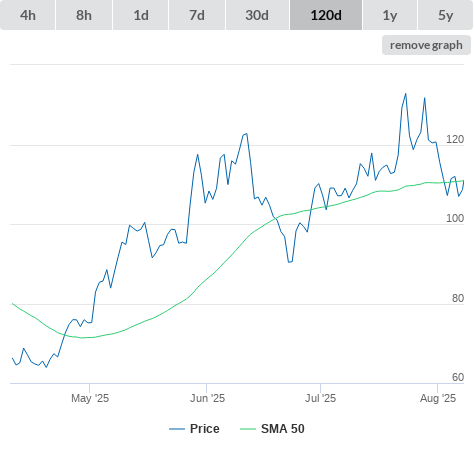Click the remove graph button
This screenshot has height=455, width=474.
426,45
